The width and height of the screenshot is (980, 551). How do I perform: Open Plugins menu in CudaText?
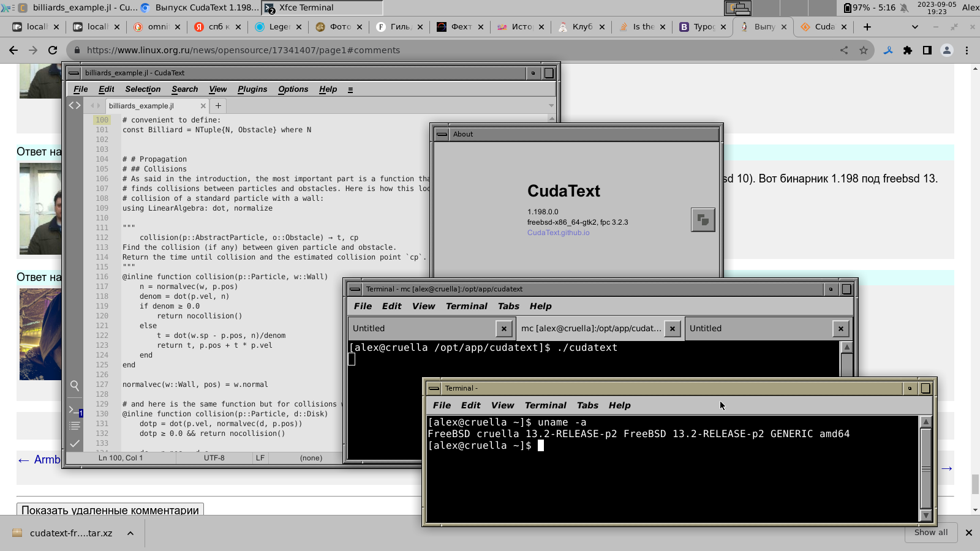252,89
